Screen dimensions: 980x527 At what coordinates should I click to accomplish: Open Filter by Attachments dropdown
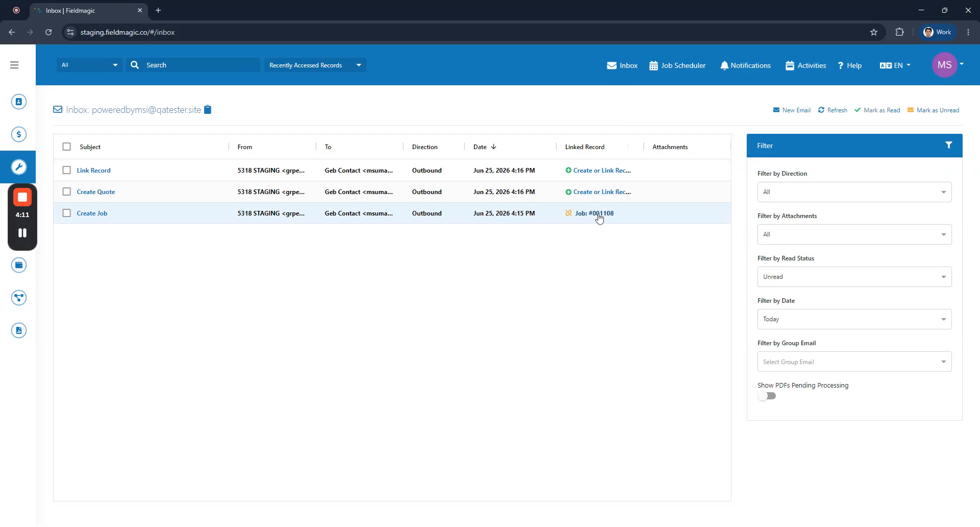coord(854,234)
